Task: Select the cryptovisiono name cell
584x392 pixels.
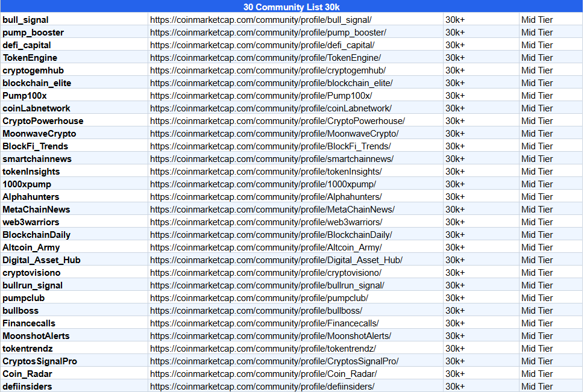Action: (x=74, y=273)
